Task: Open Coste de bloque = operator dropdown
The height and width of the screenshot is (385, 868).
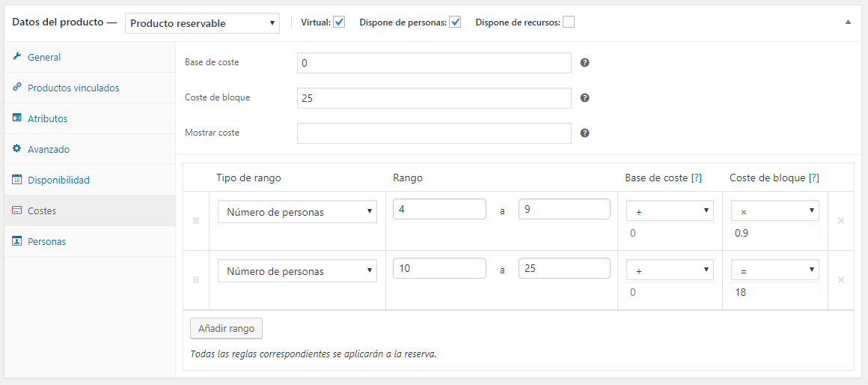Action: (775, 270)
